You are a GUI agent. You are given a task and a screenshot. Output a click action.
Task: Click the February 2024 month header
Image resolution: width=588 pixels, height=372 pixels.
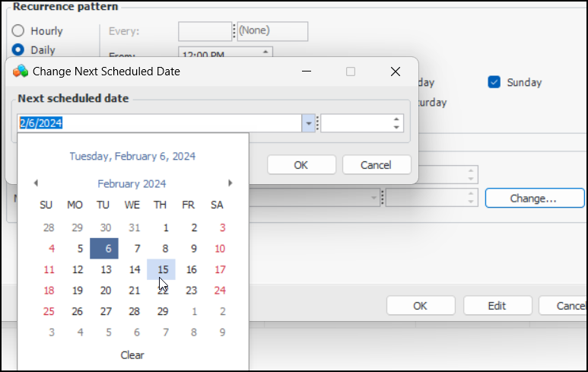click(132, 183)
